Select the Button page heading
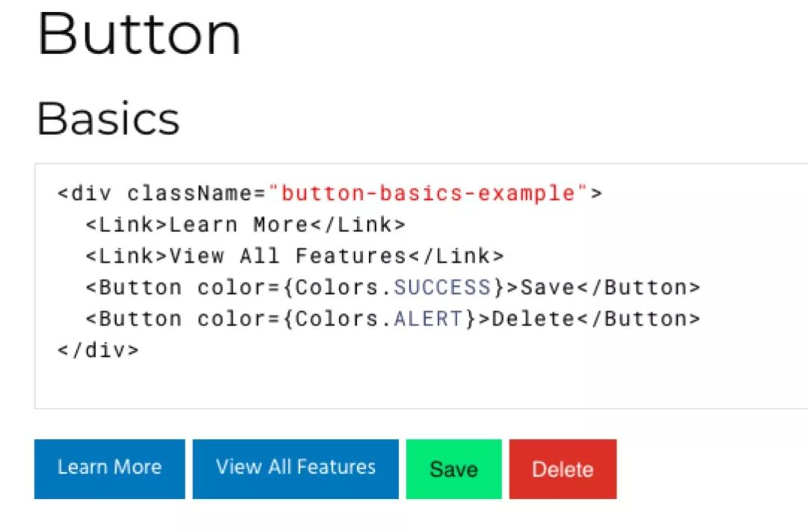The width and height of the screenshot is (808, 532). coord(139,34)
